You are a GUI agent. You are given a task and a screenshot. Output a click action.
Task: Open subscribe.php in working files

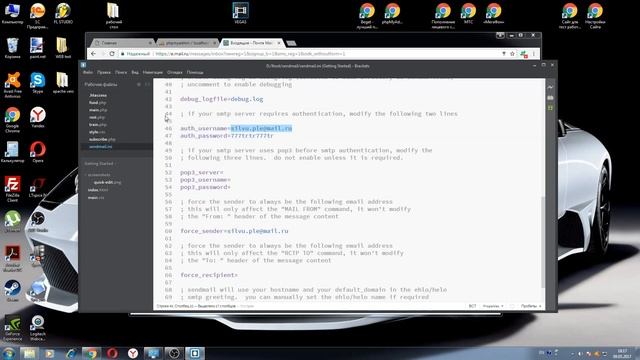point(102,139)
